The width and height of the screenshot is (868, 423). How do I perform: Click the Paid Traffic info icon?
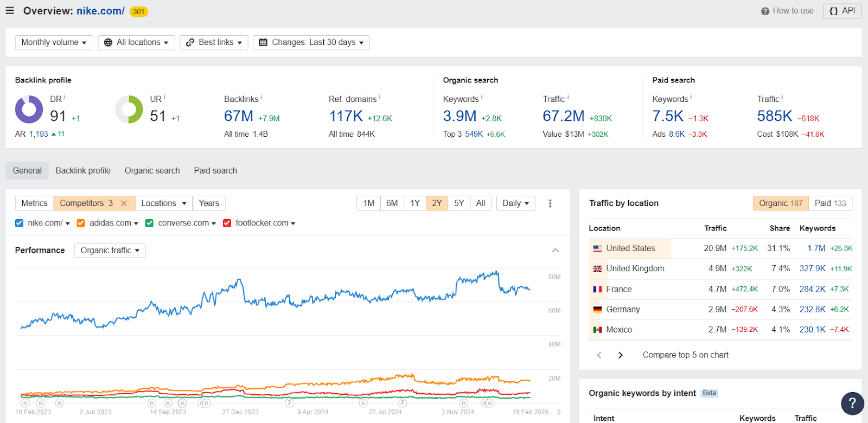pyautogui.click(x=782, y=97)
